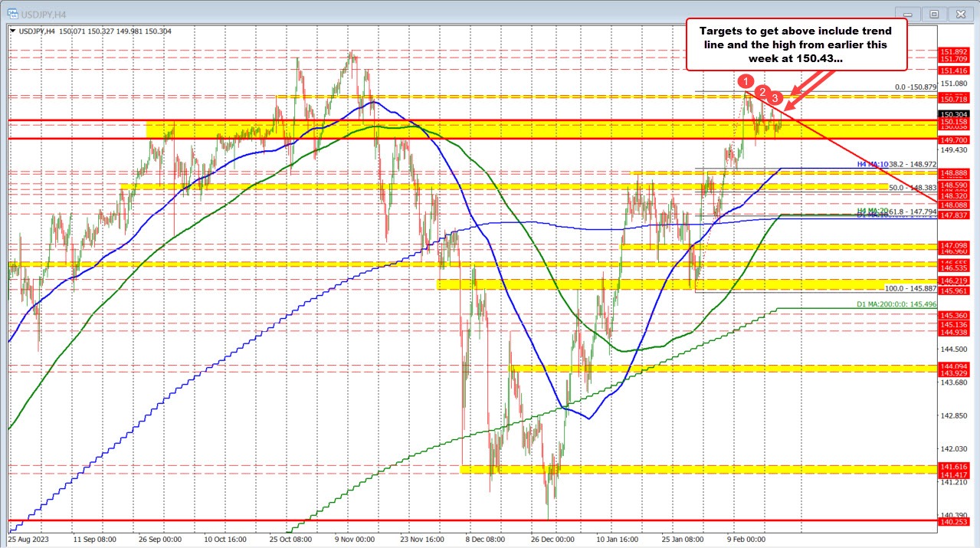The image size is (980, 548).
Task: Expand the quote info via the small triangle
Action: pyautogui.click(x=13, y=31)
